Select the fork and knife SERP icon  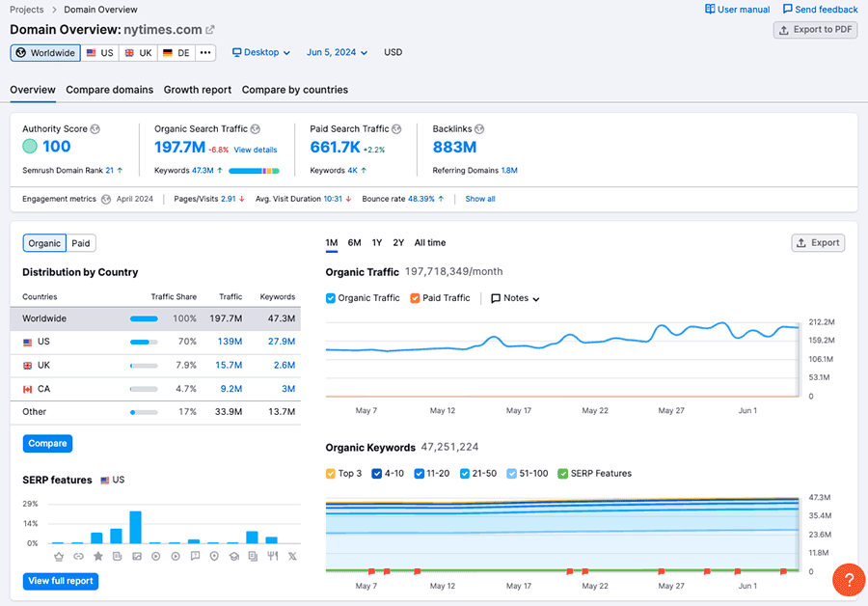272,556
